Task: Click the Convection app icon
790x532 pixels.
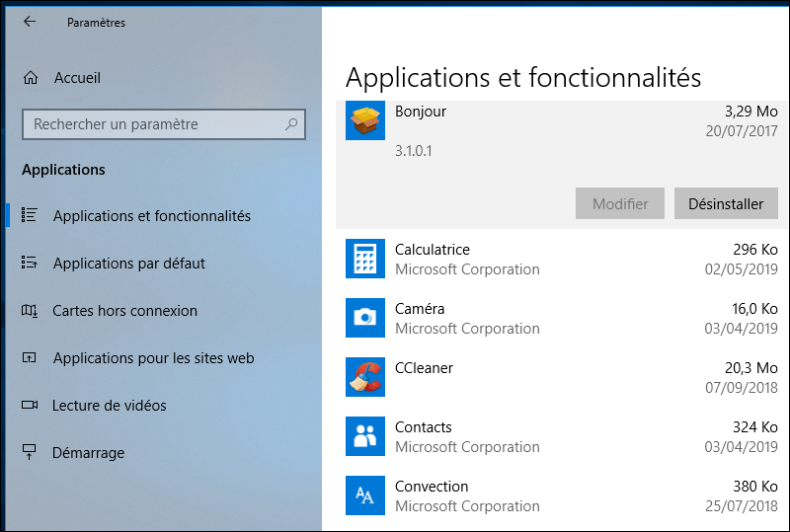Action: 364,495
